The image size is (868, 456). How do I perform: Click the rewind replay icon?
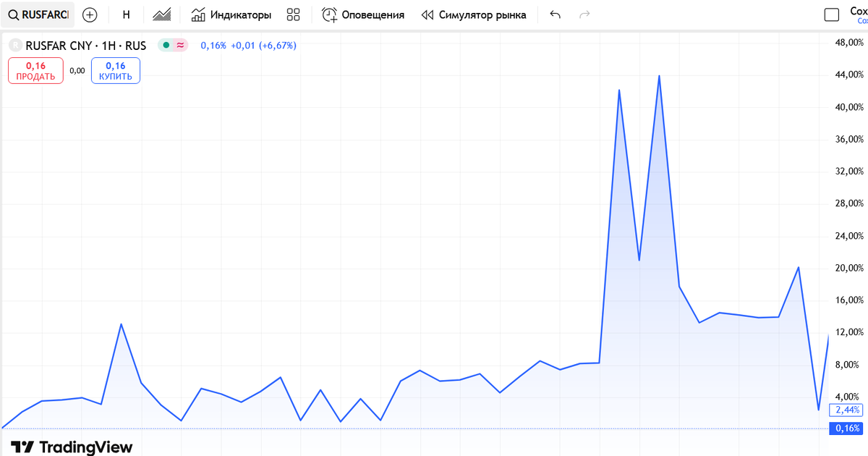point(427,14)
